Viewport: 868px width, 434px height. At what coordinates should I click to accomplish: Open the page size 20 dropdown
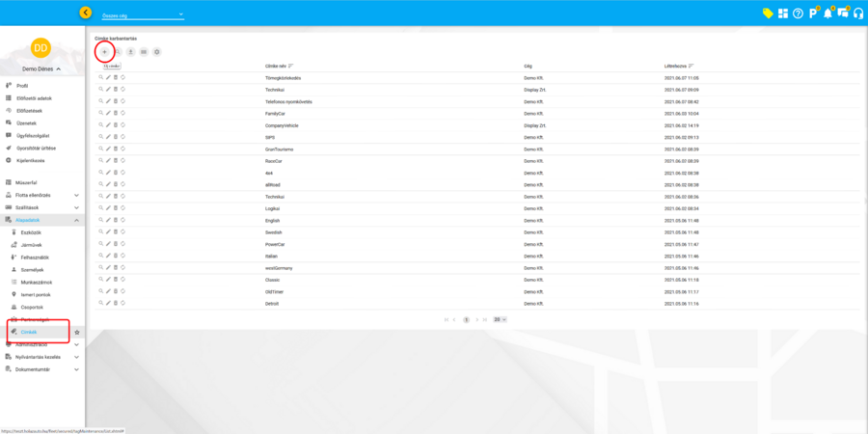pos(500,319)
